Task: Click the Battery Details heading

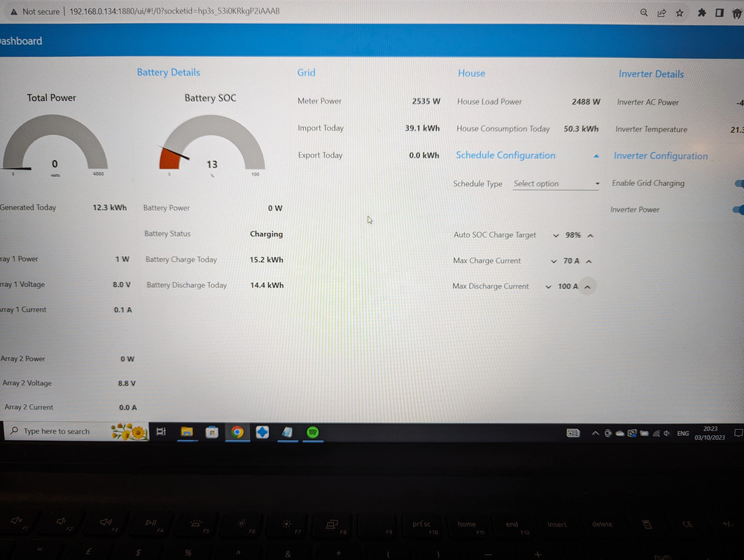Action: 169,72
